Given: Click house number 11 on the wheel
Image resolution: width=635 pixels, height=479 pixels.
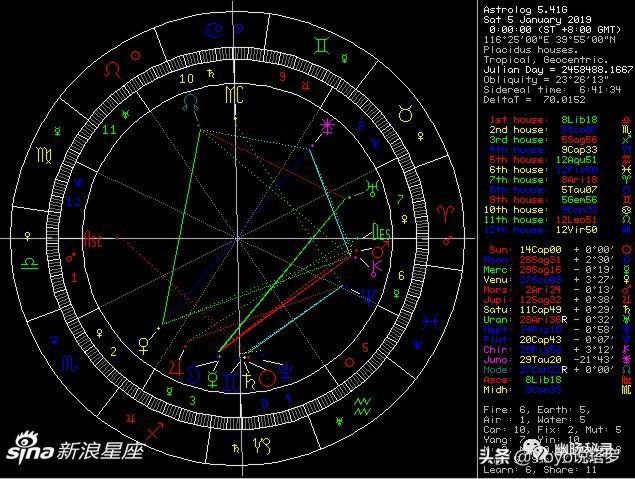Looking at the screenshot, I should 109,130.
